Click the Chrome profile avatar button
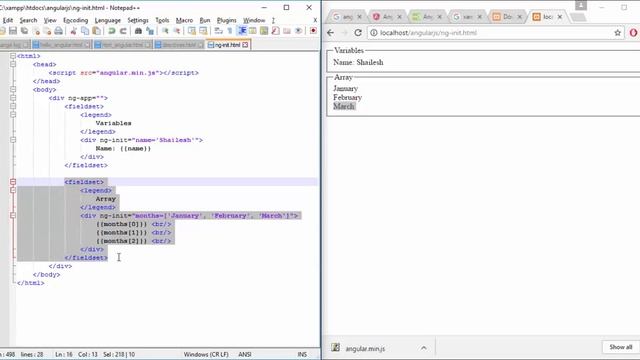The image size is (640, 360). coord(581,6)
